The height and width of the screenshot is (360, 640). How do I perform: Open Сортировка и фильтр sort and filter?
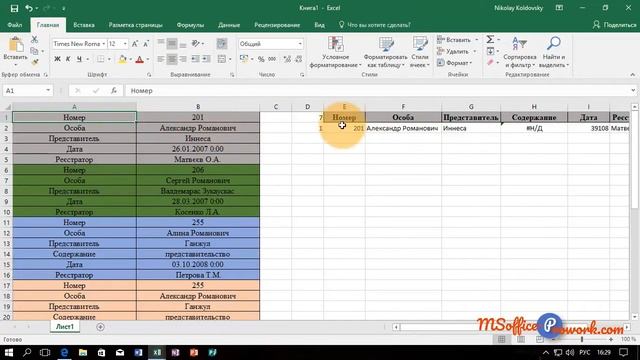click(520, 52)
